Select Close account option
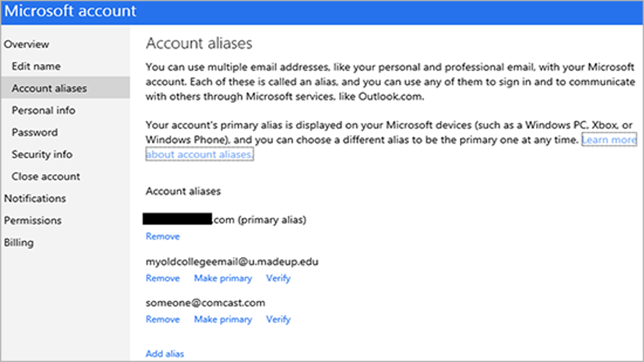 [x=46, y=176]
